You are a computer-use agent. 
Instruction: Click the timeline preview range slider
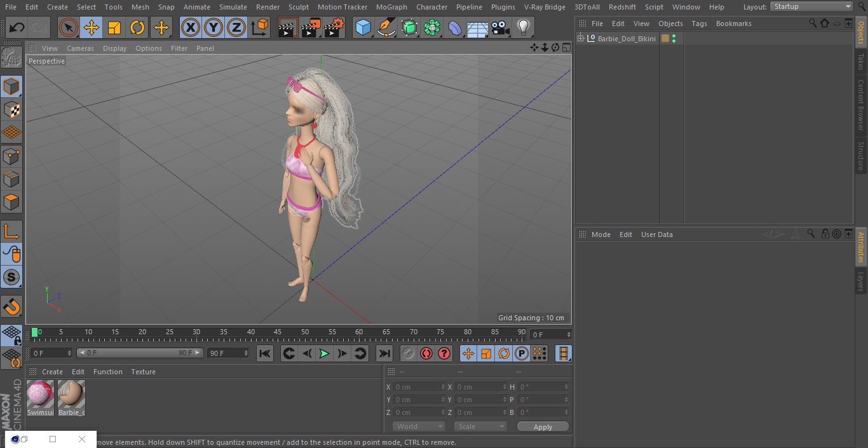(140, 353)
